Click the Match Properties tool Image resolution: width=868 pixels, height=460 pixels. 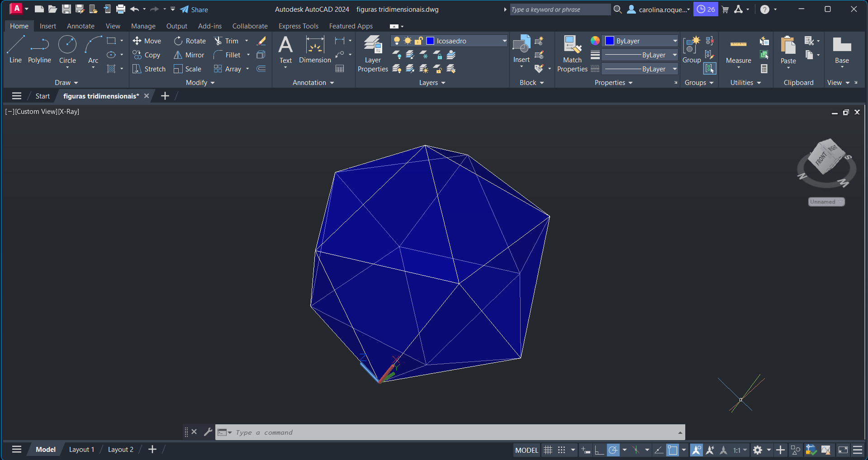(x=572, y=53)
